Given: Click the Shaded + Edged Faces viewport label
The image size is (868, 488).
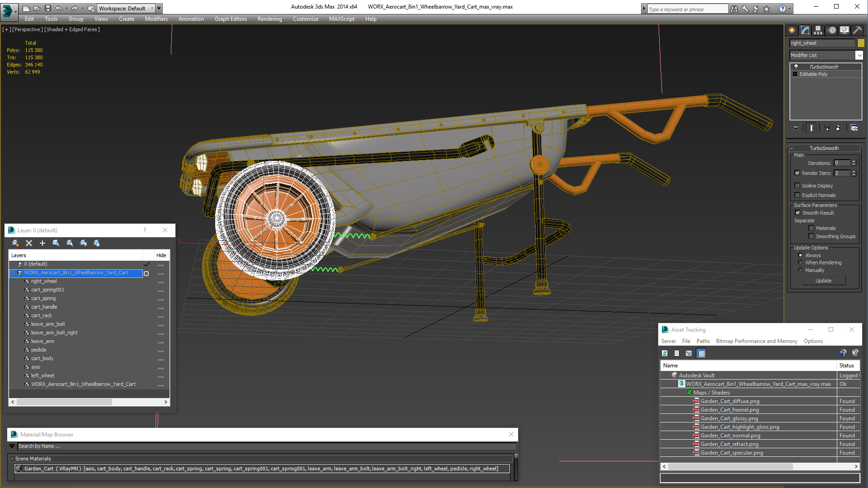Looking at the screenshot, I should (72, 29).
